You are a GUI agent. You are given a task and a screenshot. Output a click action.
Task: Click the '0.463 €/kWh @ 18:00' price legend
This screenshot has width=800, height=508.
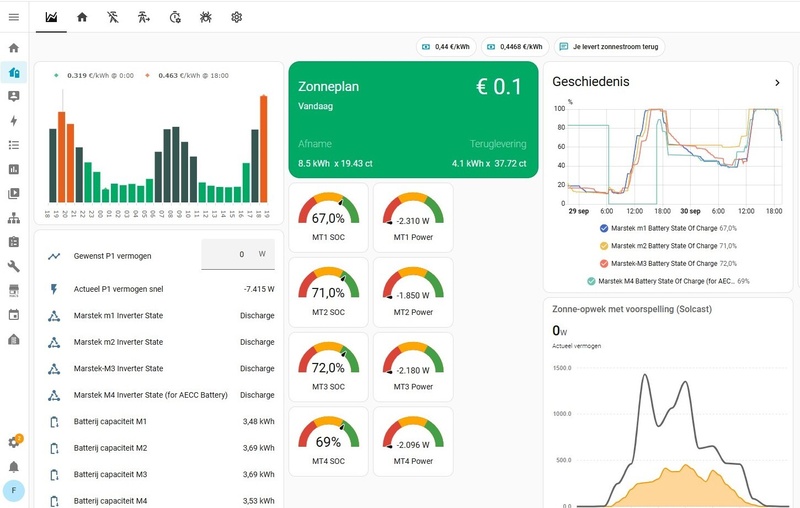[187, 75]
